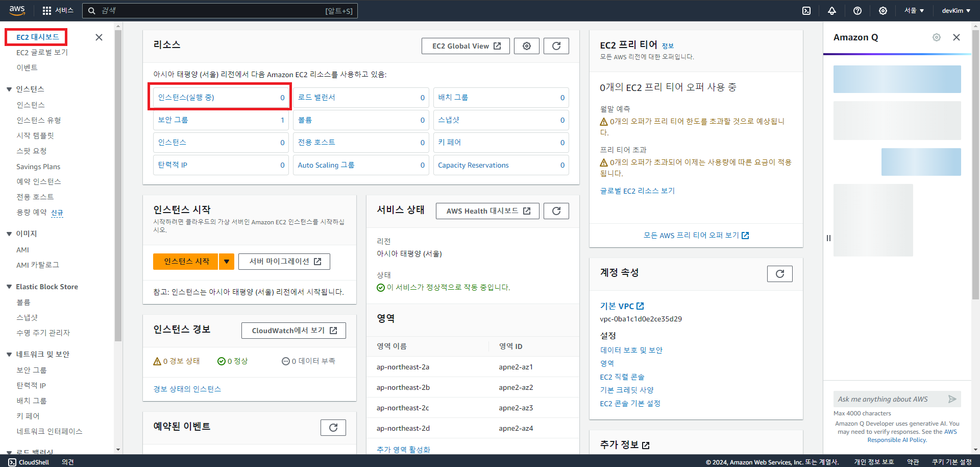Open the services grid menu icon
The image size is (980, 467).
click(47, 11)
